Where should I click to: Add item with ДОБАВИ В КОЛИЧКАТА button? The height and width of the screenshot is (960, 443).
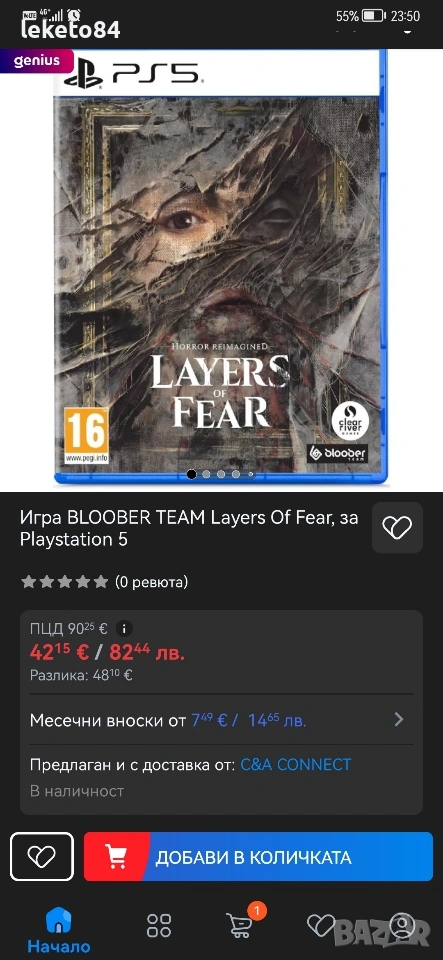pos(258,857)
